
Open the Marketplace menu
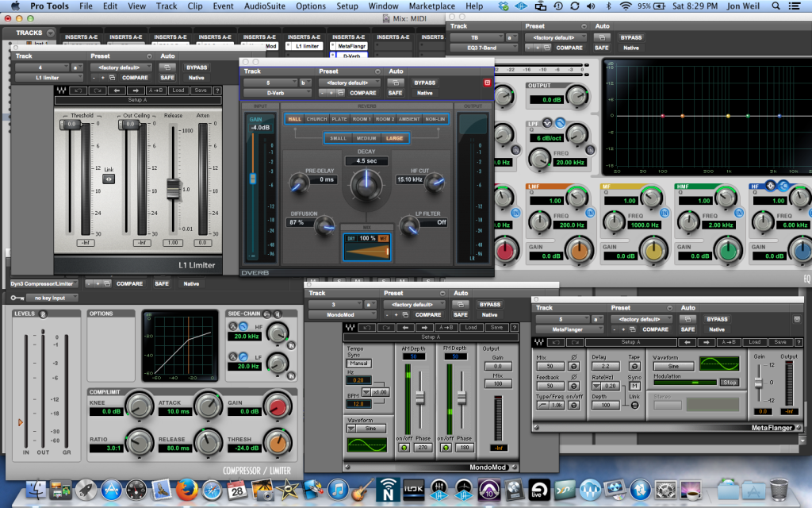point(432,6)
